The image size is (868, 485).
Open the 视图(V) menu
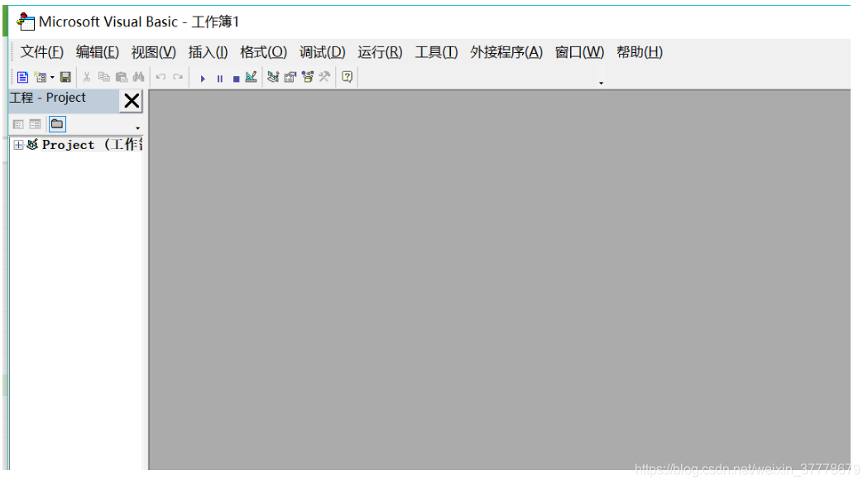tap(153, 52)
